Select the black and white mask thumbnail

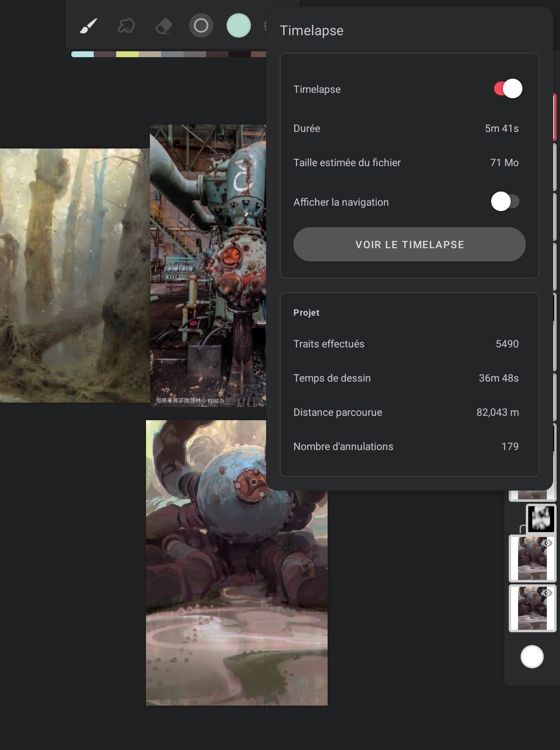(x=541, y=518)
